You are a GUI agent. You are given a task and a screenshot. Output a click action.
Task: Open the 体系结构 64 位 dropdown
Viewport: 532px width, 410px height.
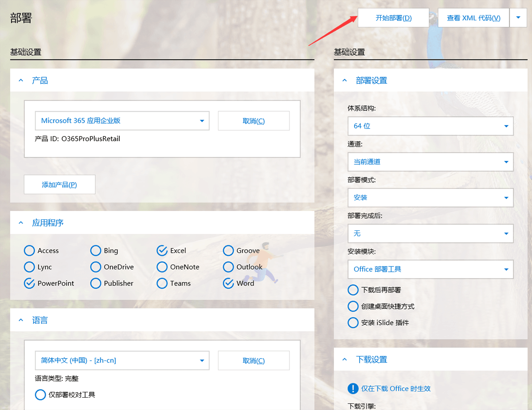click(430, 126)
